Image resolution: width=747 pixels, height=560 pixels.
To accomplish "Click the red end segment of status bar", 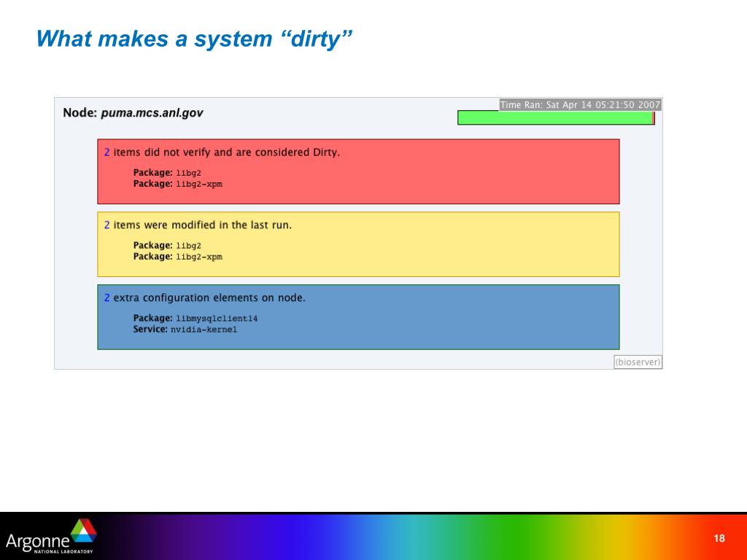I will pos(654,117).
